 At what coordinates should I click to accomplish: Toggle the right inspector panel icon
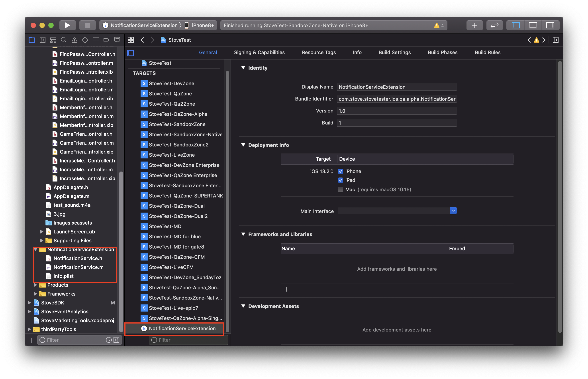click(550, 25)
